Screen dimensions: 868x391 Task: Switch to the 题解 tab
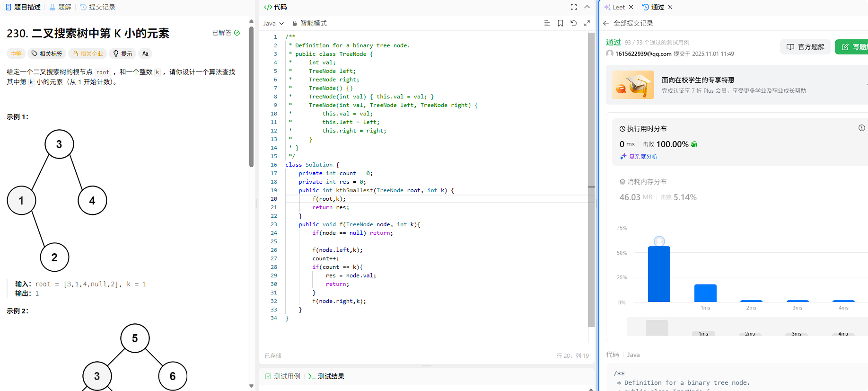click(x=61, y=7)
